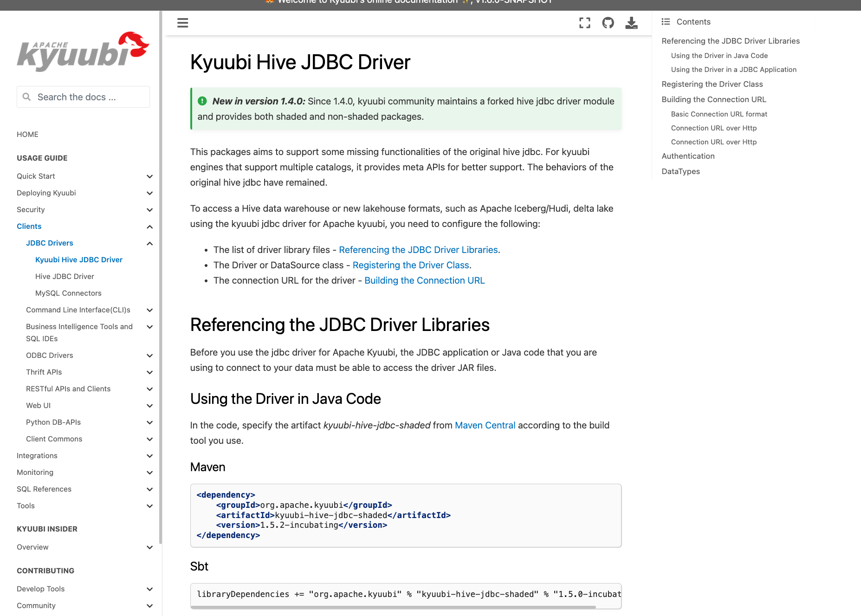Expand the Overview chevron
The image size is (861, 616).
149,547
